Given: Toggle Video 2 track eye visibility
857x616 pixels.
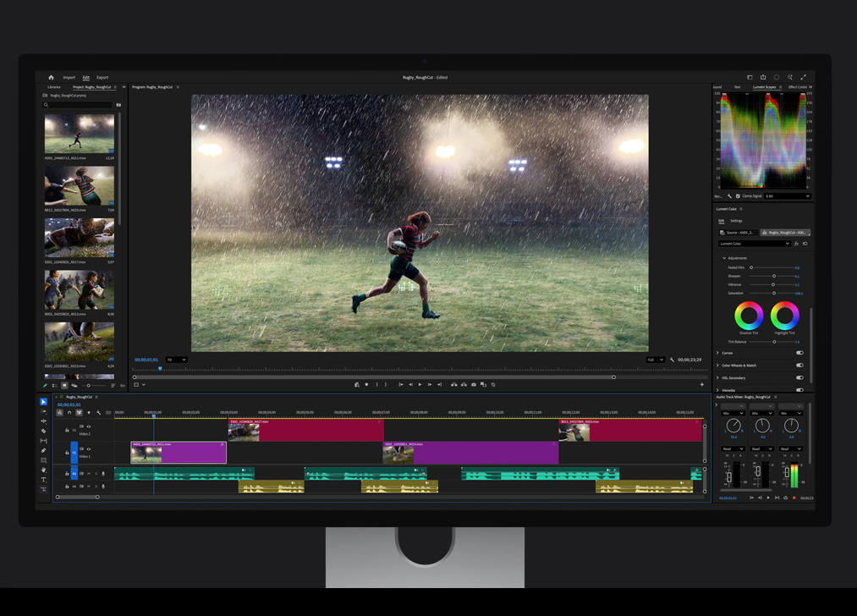Looking at the screenshot, I should 89,426.
